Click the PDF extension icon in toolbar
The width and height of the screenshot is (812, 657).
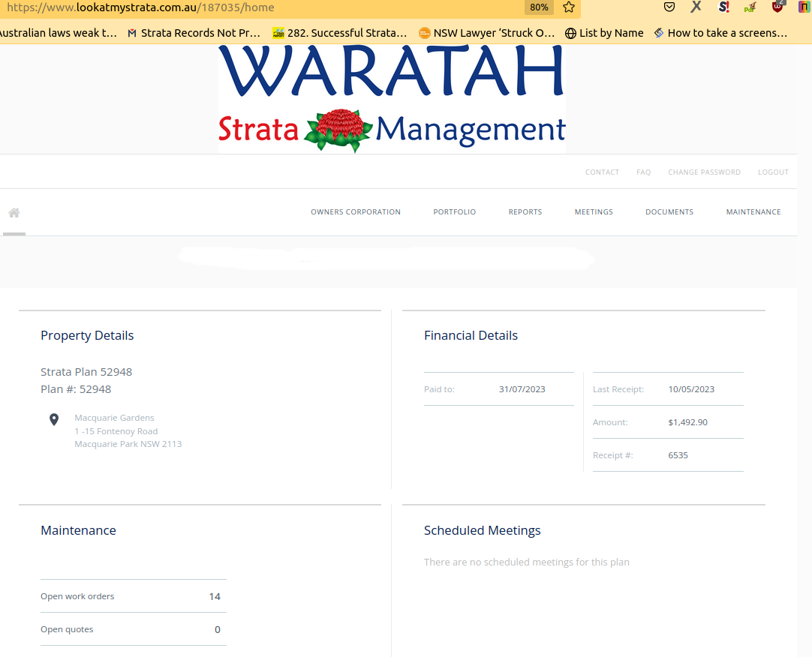[x=750, y=7]
